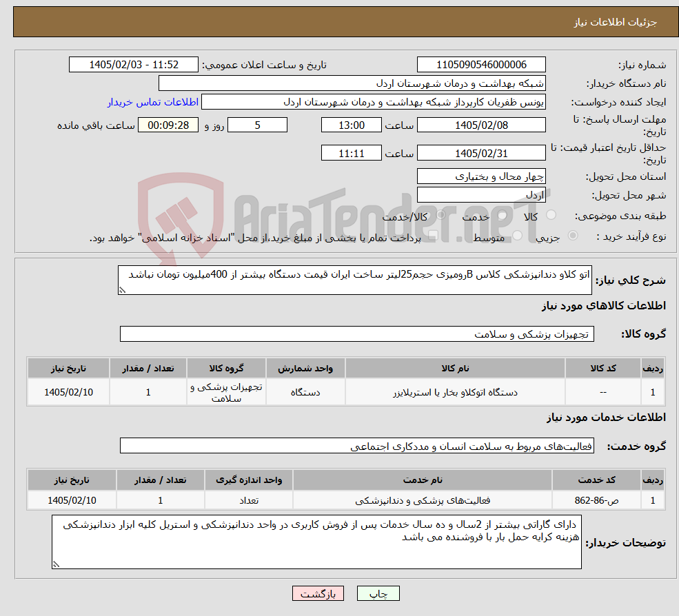Click the چاپ print button

click(378, 593)
